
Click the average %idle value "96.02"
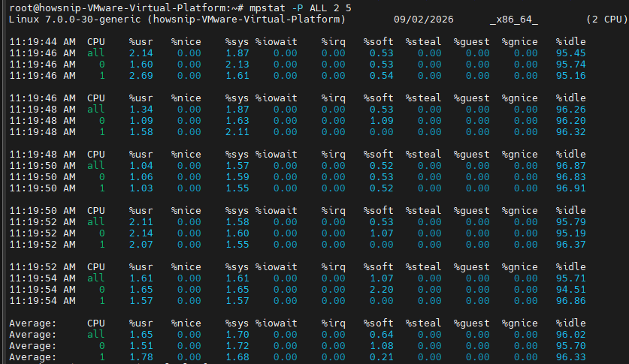tap(571, 335)
